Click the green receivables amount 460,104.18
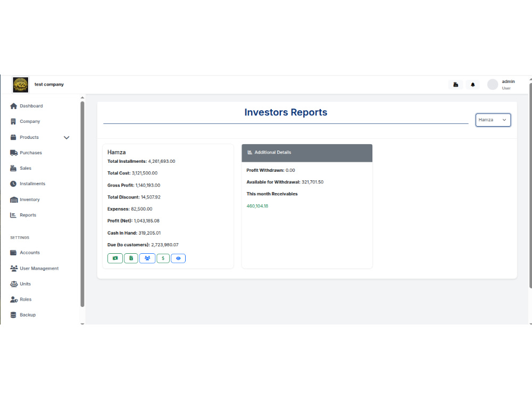This screenshot has height=399, width=532. (257, 206)
